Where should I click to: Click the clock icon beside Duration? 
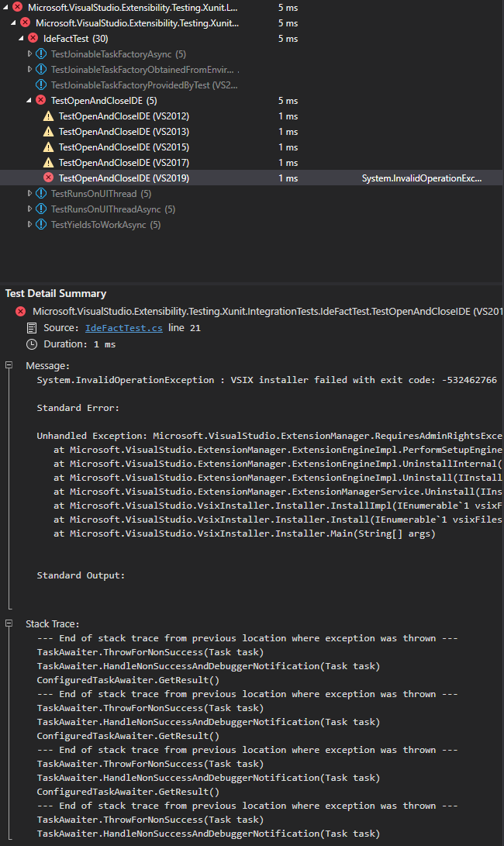point(32,344)
